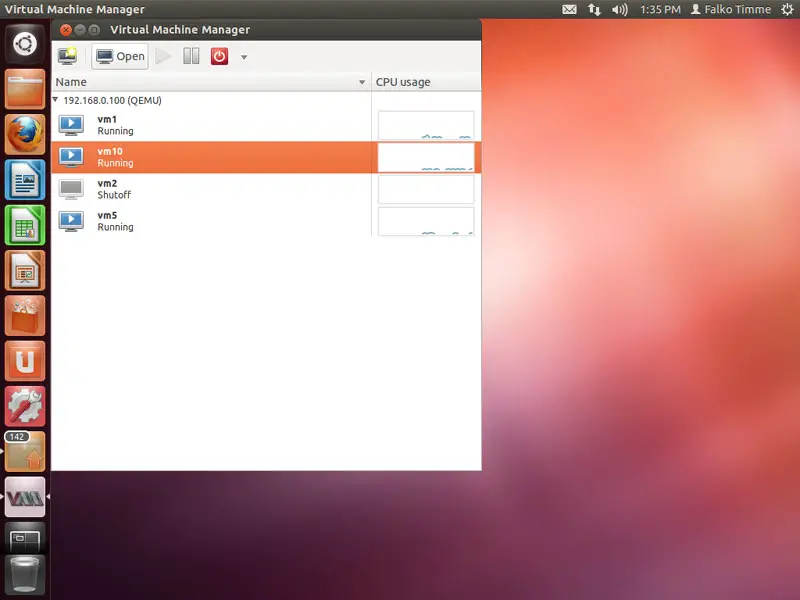
Task: Click the vm10 running monitor icon
Action: pos(71,157)
